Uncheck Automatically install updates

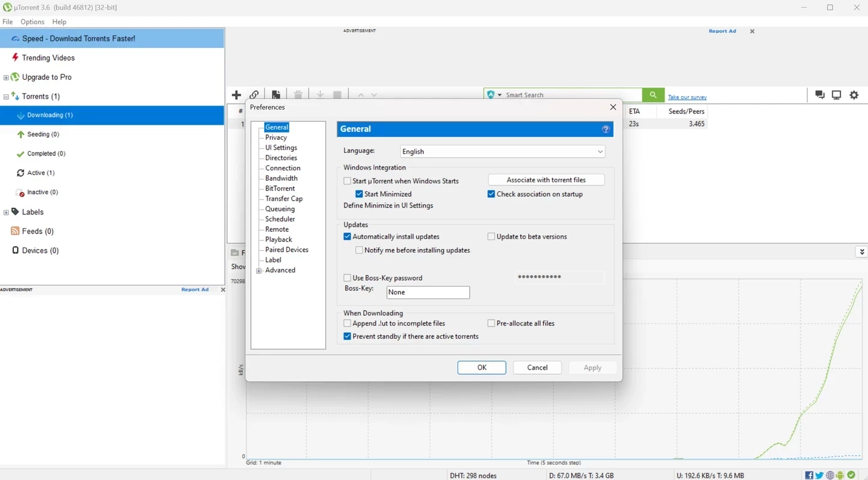coord(348,236)
